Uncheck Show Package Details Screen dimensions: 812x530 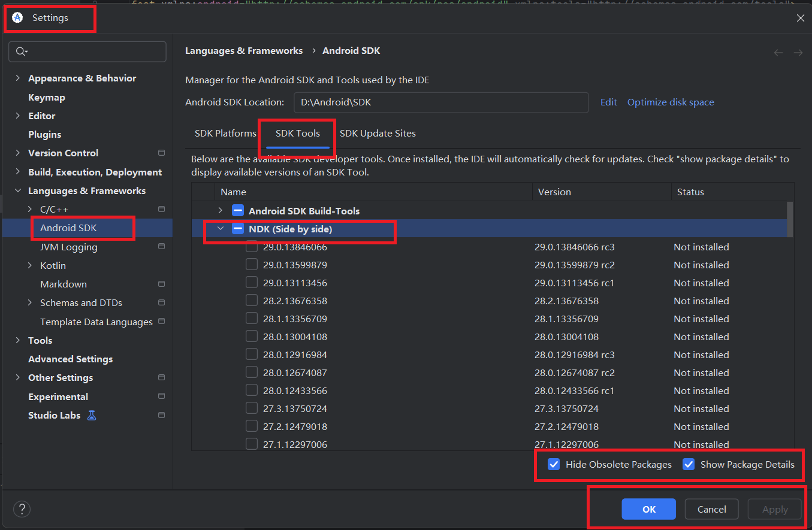(689, 464)
